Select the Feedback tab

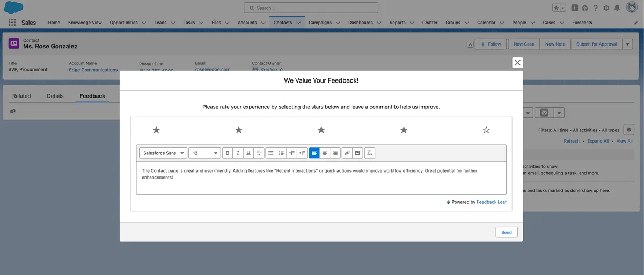pyautogui.click(x=92, y=96)
